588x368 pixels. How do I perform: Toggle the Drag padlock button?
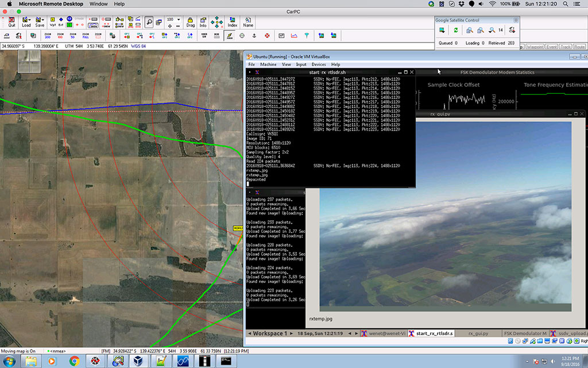click(191, 22)
